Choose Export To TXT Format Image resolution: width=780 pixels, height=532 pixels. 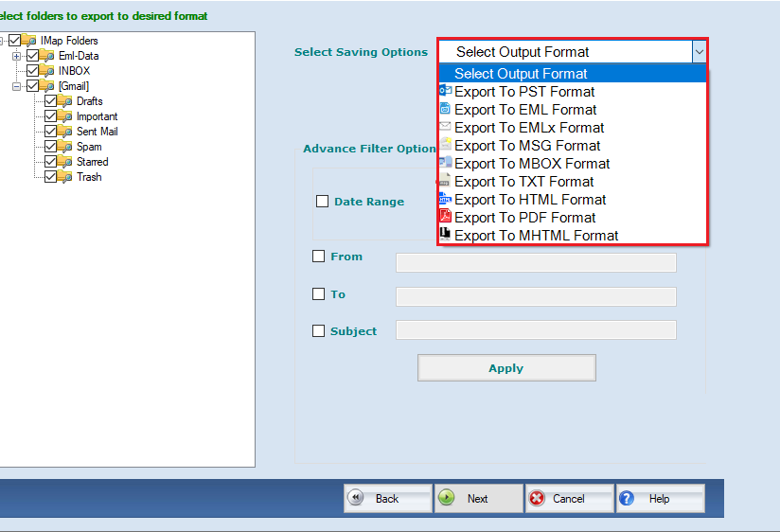pyautogui.click(x=573, y=181)
